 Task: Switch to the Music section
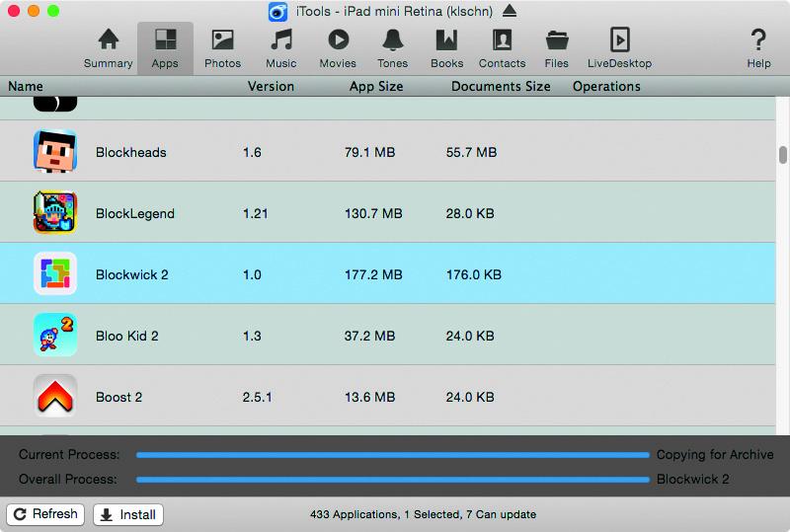pyautogui.click(x=281, y=49)
